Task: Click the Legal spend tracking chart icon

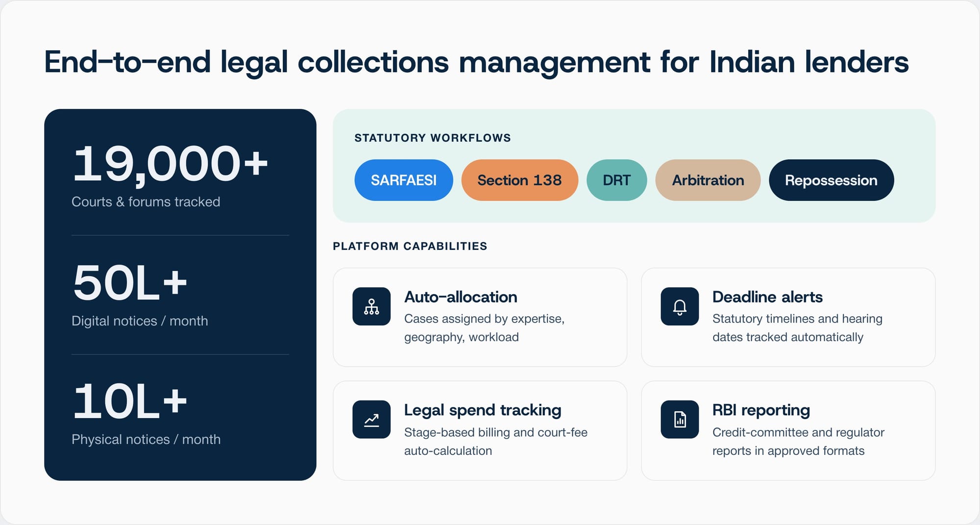Action: click(x=371, y=420)
